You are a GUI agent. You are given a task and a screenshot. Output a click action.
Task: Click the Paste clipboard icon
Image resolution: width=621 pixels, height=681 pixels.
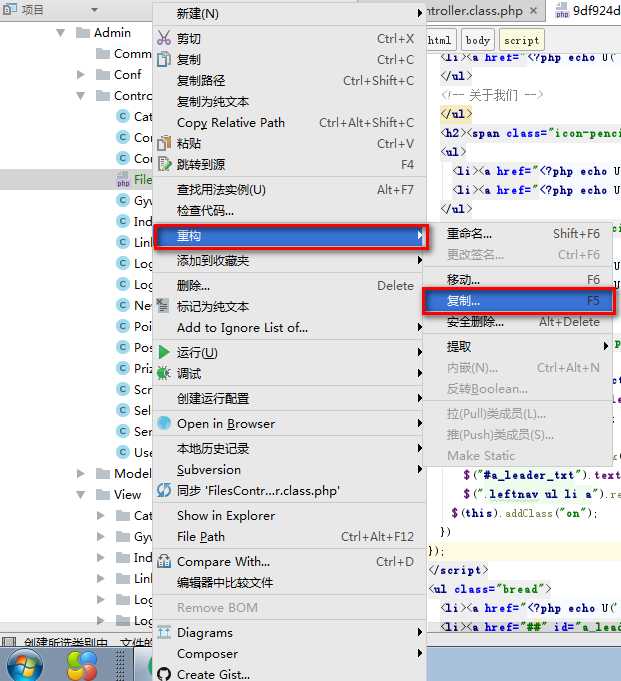pyautogui.click(x=164, y=143)
